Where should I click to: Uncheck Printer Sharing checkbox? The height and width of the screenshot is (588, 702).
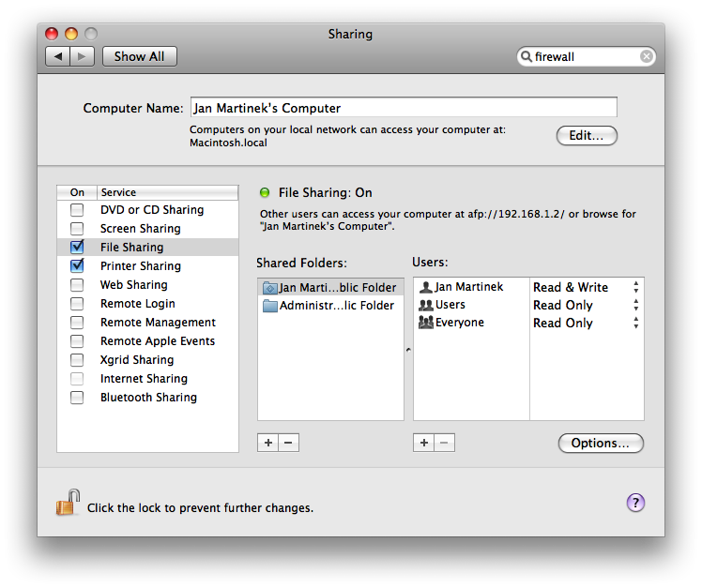pyautogui.click(x=77, y=265)
